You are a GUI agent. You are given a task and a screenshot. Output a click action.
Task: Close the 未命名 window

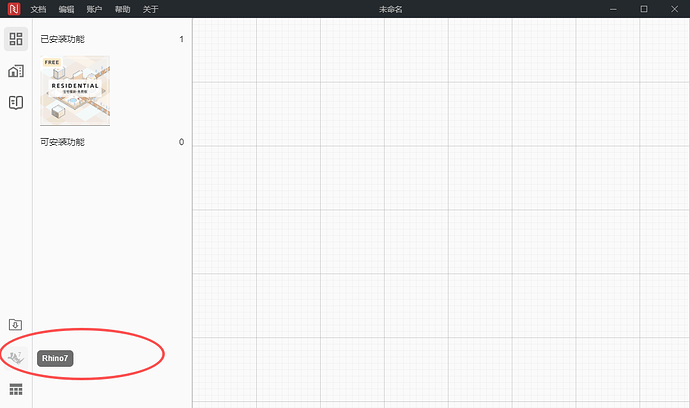click(x=674, y=9)
